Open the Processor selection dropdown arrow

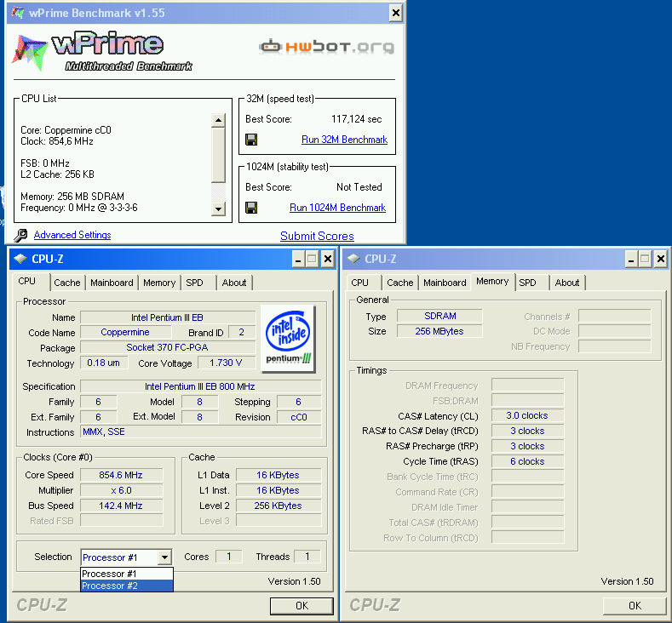coord(164,557)
